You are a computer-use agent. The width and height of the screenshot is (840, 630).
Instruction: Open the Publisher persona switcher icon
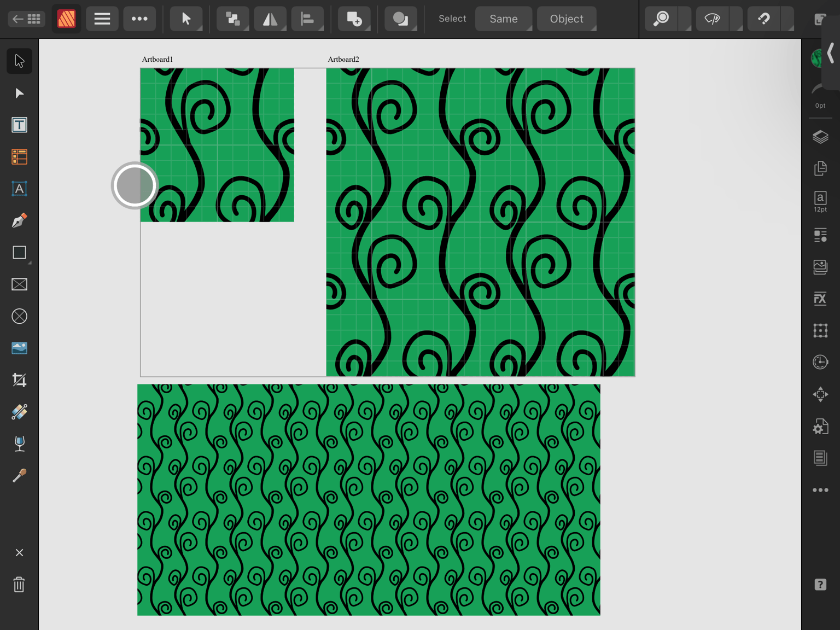pyautogui.click(x=66, y=19)
